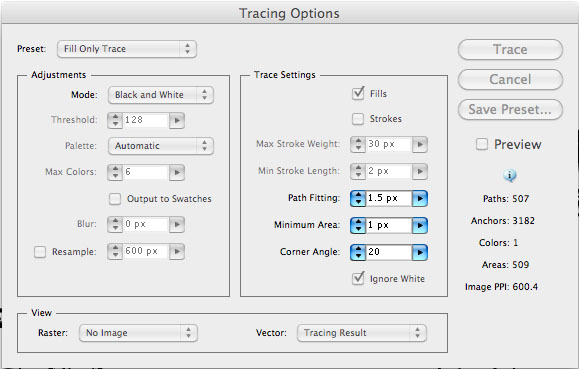Open the Raster view dropdown

[138, 333]
